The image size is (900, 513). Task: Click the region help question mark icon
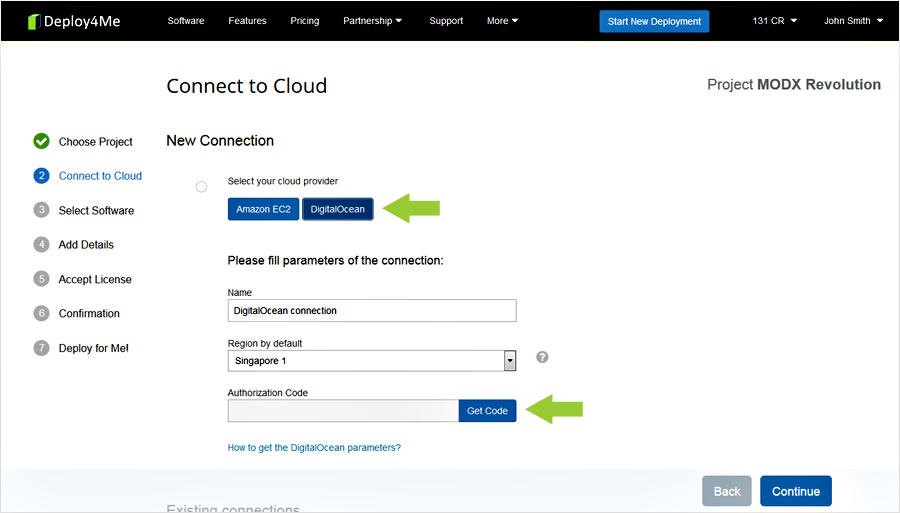point(542,357)
